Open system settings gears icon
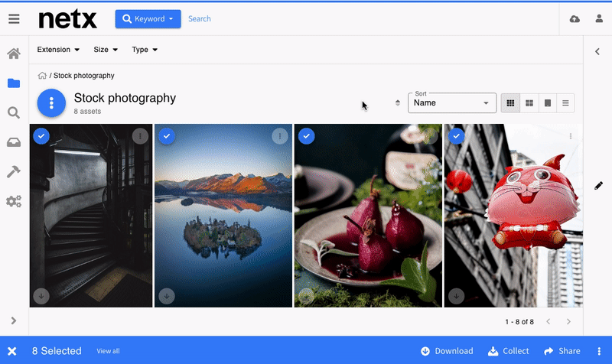 pos(14,201)
